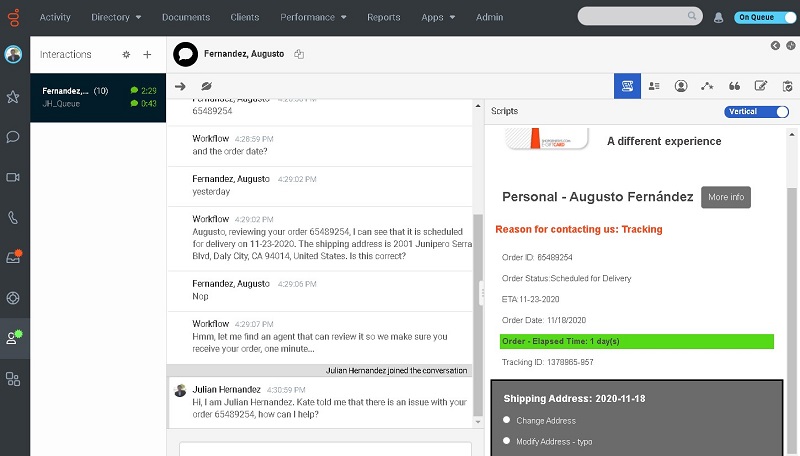The width and height of the screenshot is (800, 456).
Task: Toggle the Vertical scripts layout switch
Action: [757, 111]
